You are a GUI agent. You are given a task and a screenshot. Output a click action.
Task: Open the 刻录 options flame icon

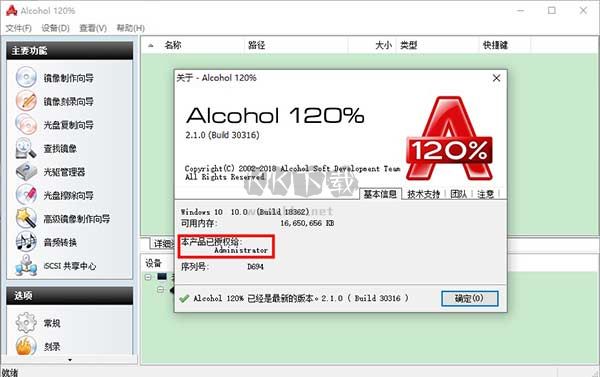(x=26, y=346)
